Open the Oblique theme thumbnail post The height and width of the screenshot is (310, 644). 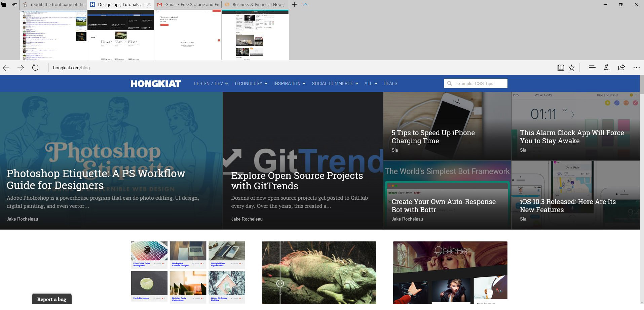pos(450,272)
